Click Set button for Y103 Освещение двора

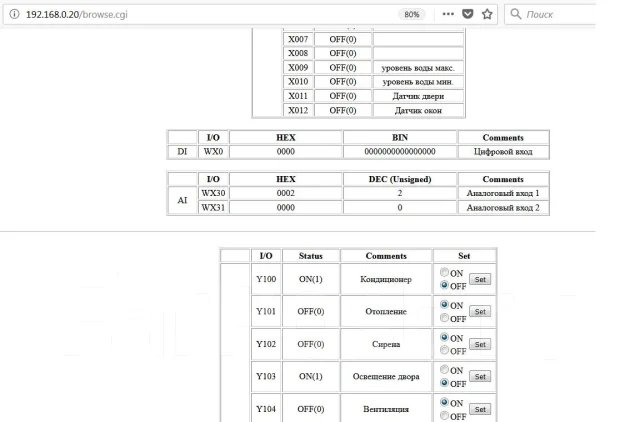point(480,376)
